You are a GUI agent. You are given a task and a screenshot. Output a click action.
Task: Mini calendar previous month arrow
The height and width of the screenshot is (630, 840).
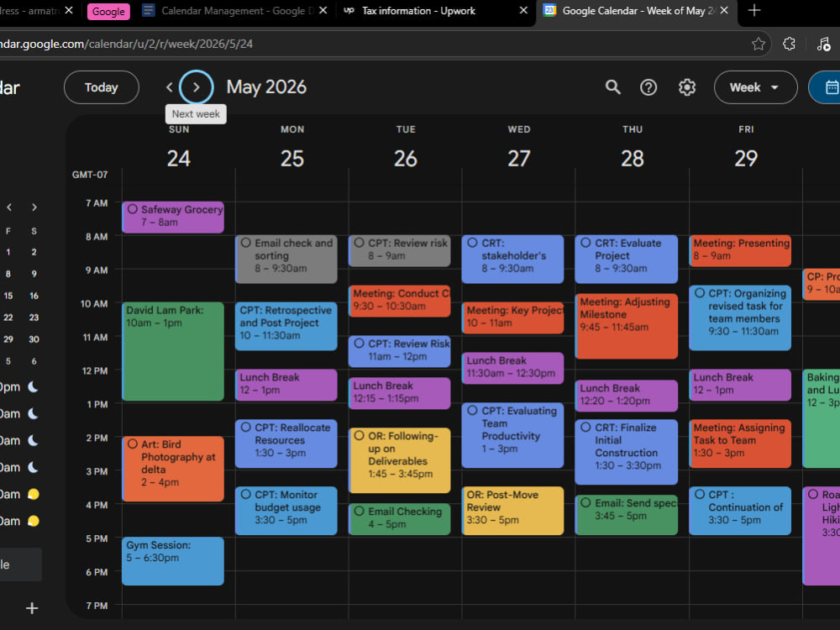[9, 207]
